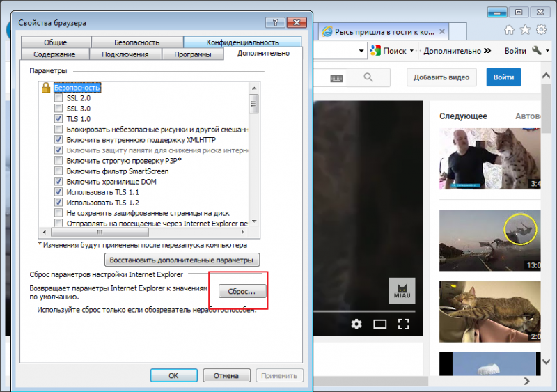557x392 pixels.
Task: Expand the Дополнительно toolbar chevron
Action: pyautogui.click(x=487, y=50)
